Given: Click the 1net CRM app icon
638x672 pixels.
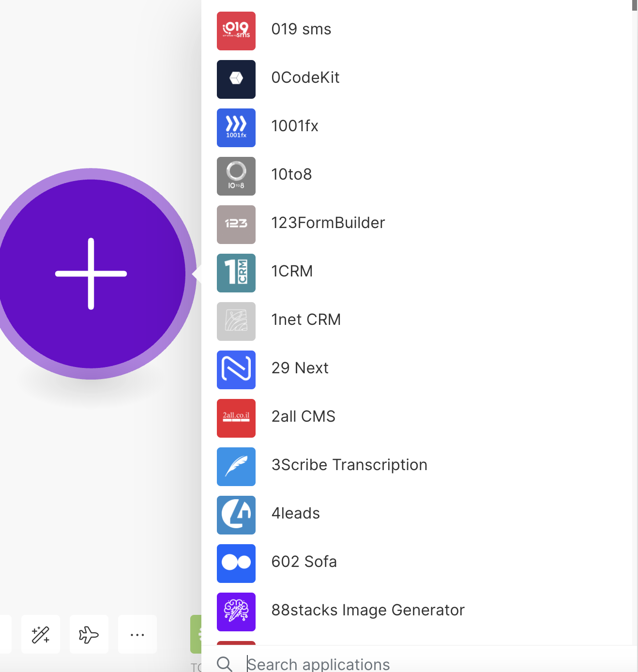Looking at the screenshot, I should click(236, 321).
